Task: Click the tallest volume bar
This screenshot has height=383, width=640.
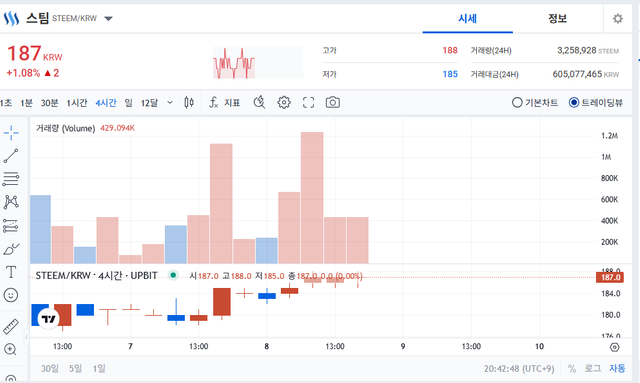Action: 312,198
